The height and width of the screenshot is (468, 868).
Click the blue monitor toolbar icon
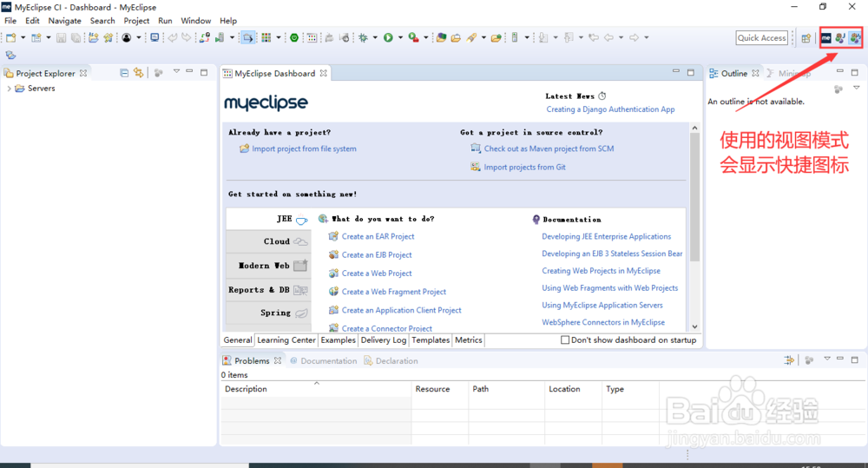155,37
